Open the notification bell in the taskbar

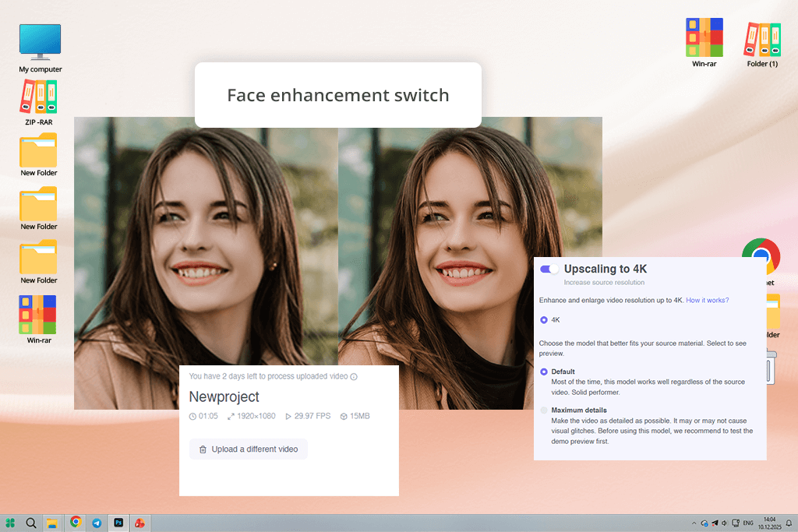(x=789, y=523)
